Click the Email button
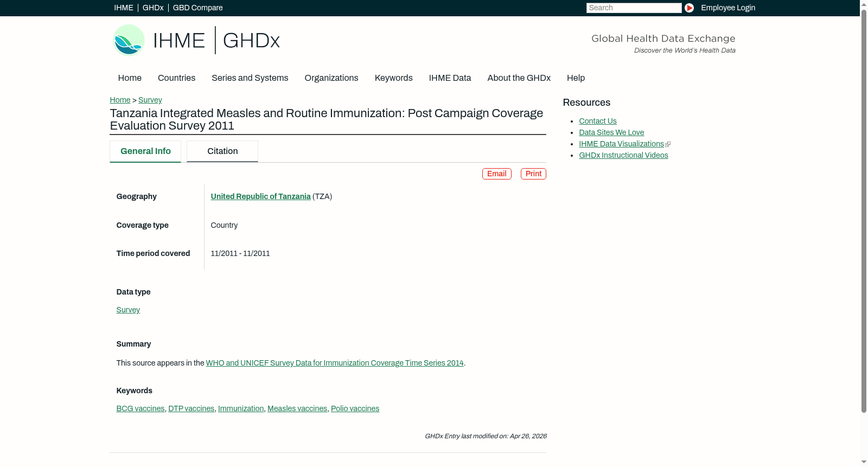 [x=497, y=174]
